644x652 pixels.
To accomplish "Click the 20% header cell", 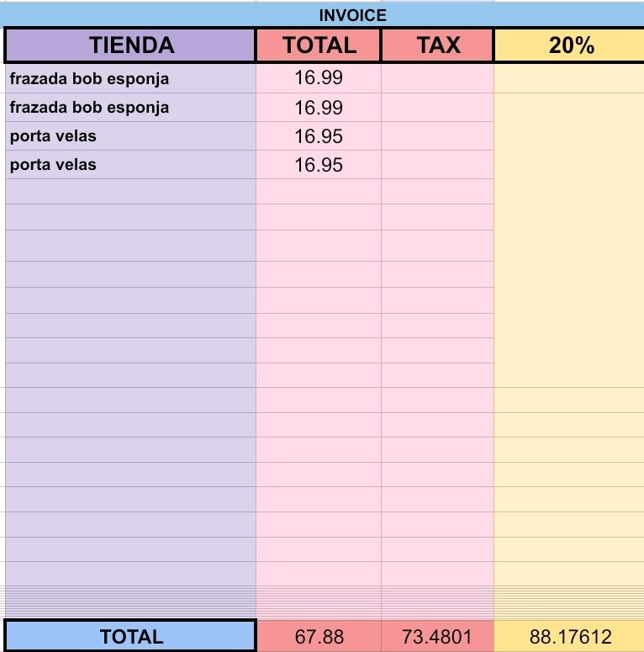I will coord(570,45).
